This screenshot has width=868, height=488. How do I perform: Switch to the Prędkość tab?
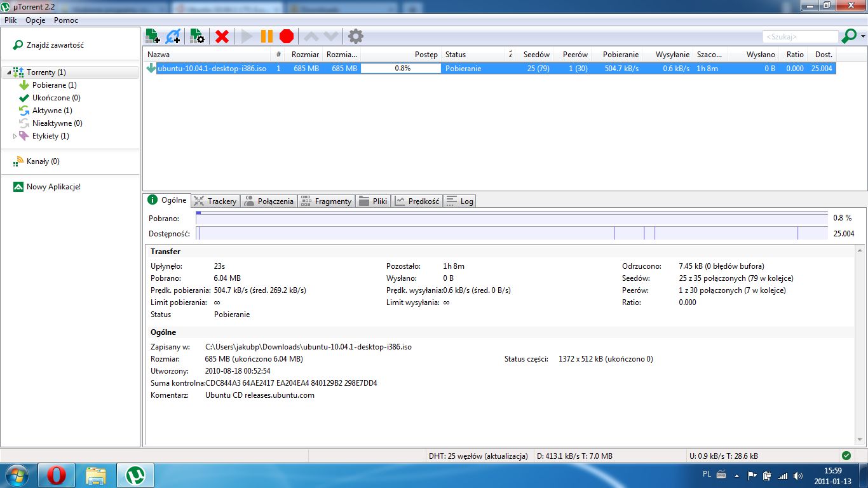click(x=417, y=201)
